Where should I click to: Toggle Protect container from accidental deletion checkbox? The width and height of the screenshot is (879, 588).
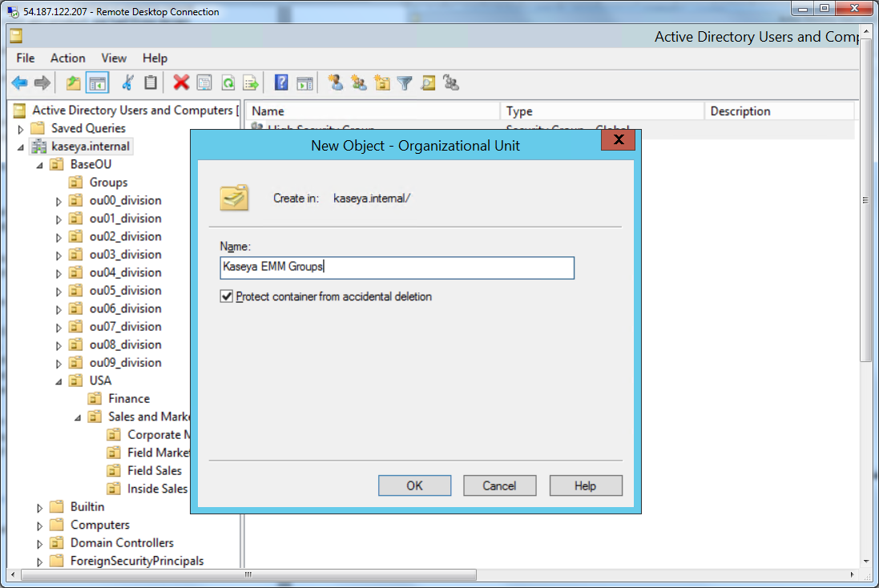[227, 296]
